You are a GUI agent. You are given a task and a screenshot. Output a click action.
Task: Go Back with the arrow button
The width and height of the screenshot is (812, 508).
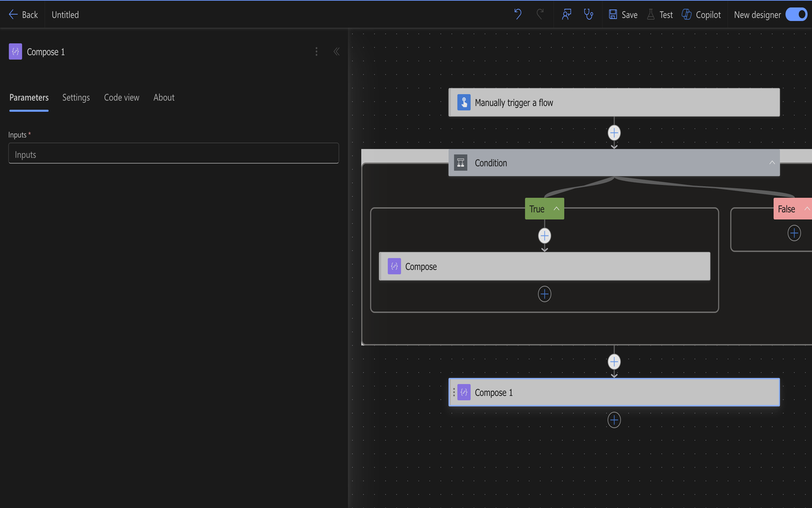[x=23, y=15]
